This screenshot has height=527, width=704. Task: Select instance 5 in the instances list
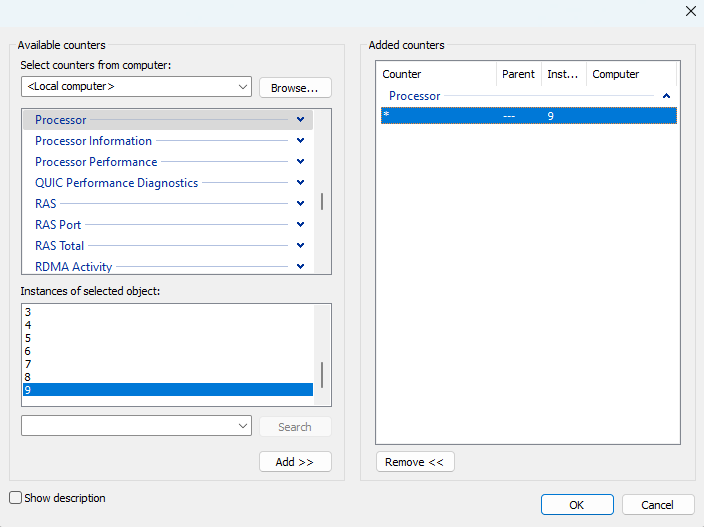[28, 338]
